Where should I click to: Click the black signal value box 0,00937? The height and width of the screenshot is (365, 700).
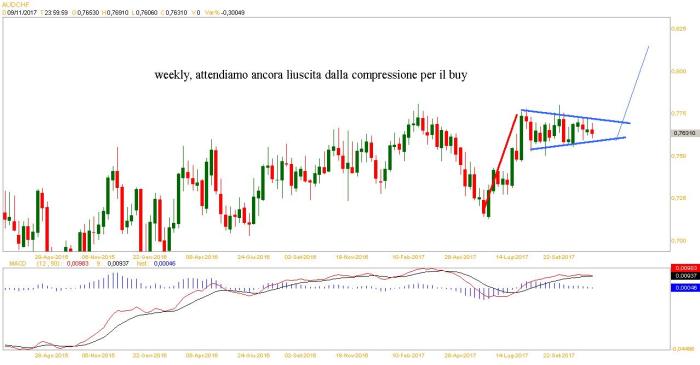click(x=685, y=276)
